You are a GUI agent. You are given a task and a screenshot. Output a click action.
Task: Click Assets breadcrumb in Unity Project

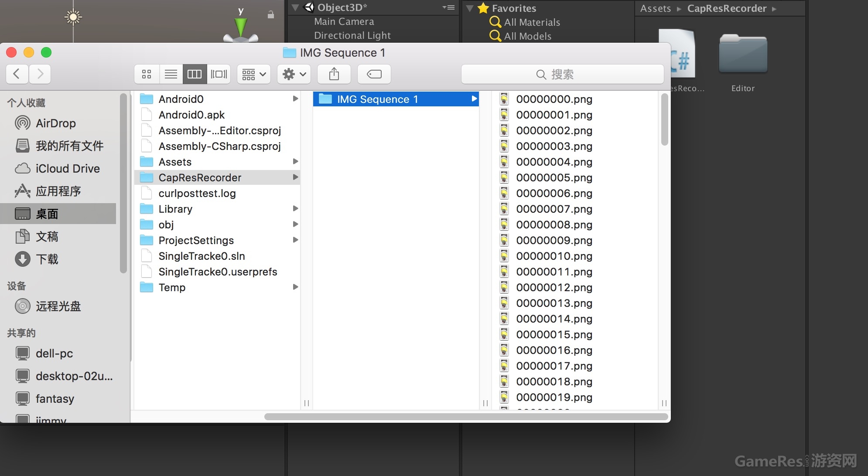pos(655,8)
